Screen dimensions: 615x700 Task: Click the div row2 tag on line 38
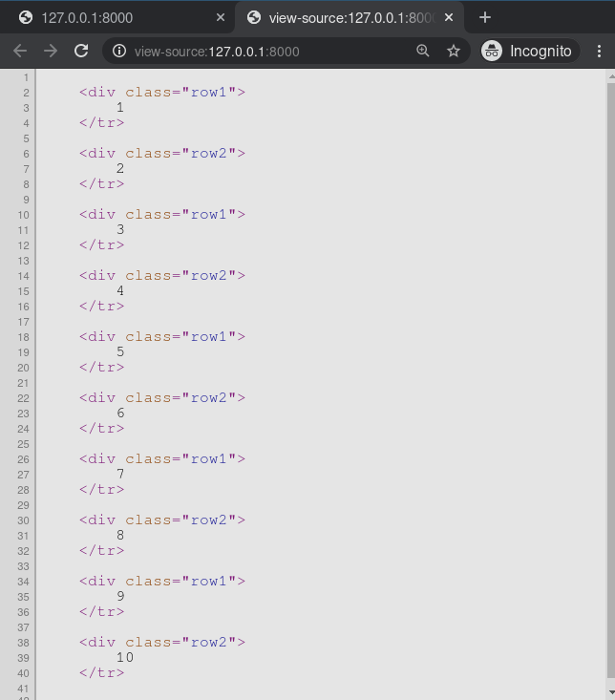(162, 643)
